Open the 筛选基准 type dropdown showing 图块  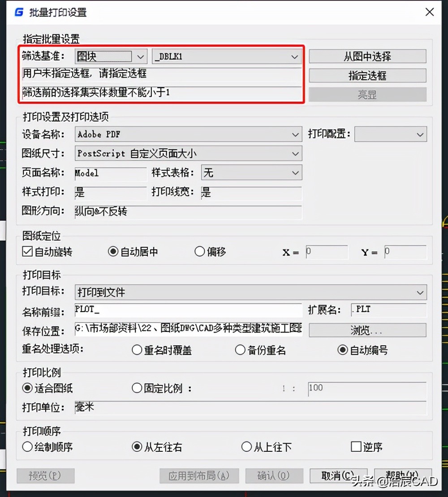[x=141, y=56]
